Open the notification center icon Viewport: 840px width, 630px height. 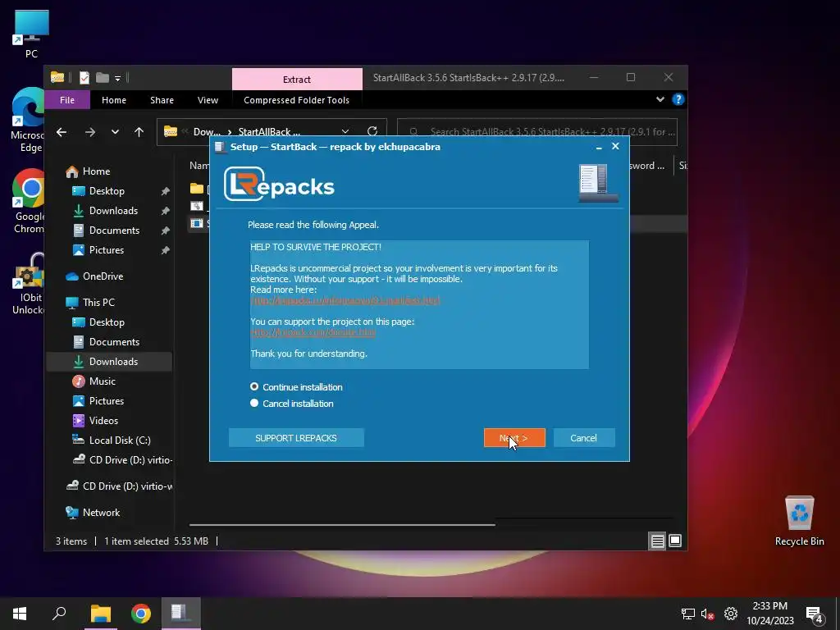tap(815, 614)
